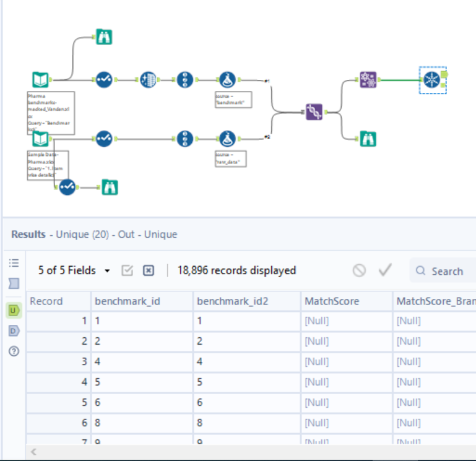Click the Unique tool on the canvas

431,80
